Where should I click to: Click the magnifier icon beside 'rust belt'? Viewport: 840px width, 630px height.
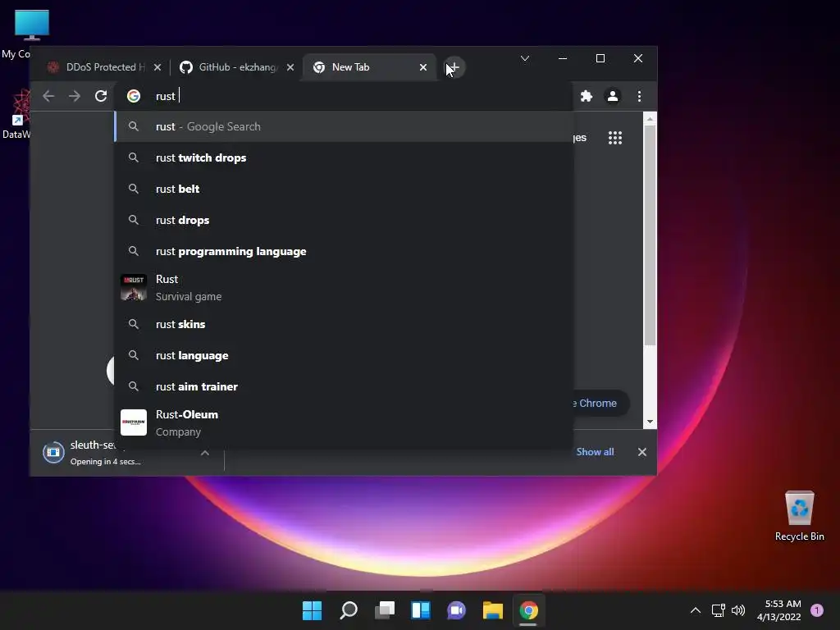(x=134, y=189)
